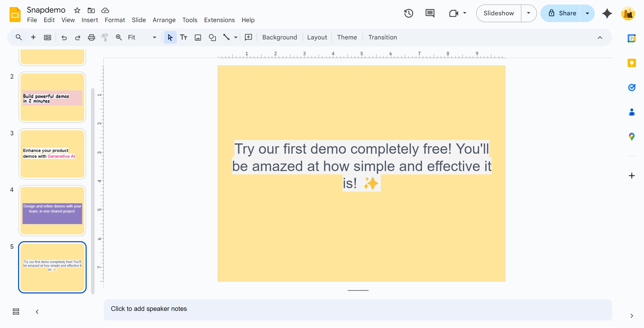Add a comment from toolbar
The width and height of the screenshot is (644, 328).
click(248, 37)
